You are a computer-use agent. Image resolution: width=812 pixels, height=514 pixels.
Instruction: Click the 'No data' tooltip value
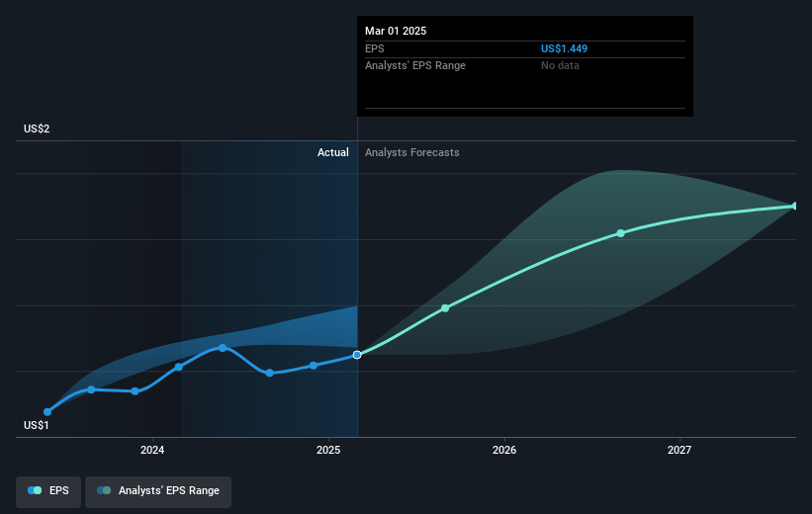[x=560, y=66]
